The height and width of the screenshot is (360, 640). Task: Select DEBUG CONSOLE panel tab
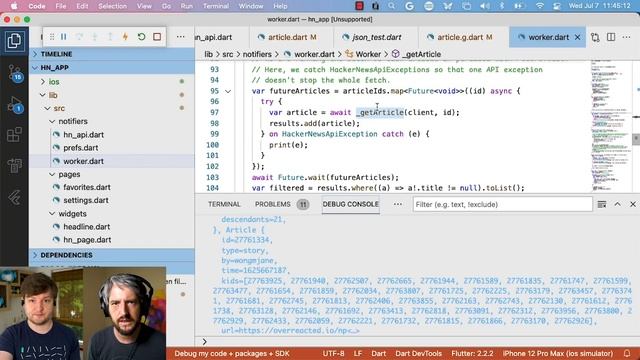[350, 204]
